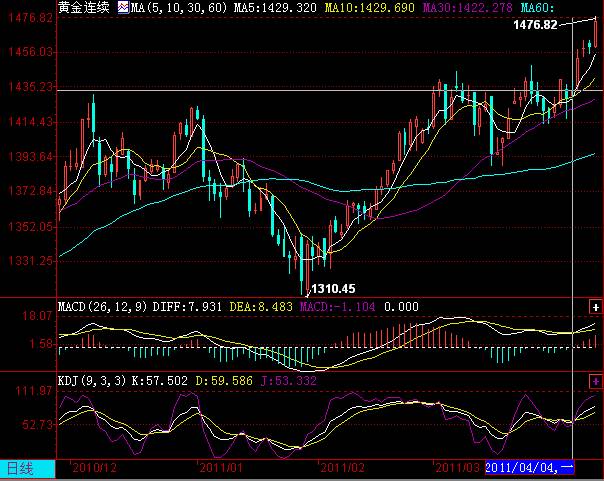604x481 pixels.
Task: Select the 日线 daily period tab
Action: pos(27,469)
